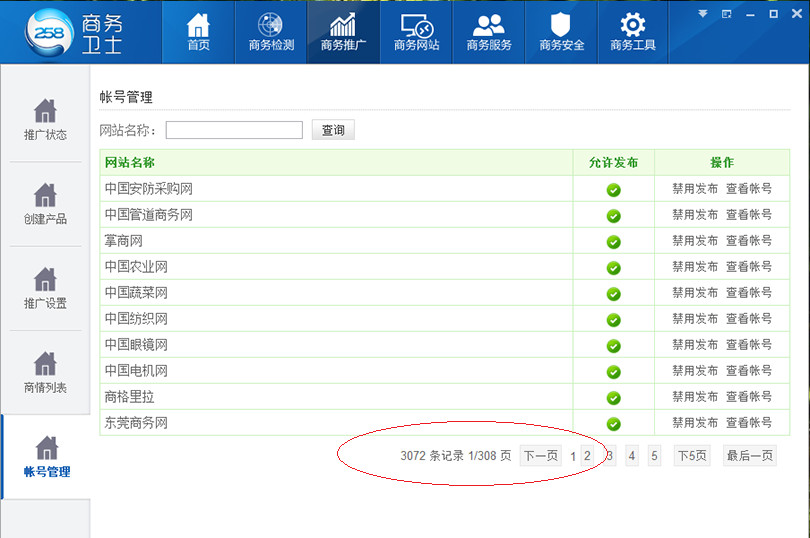Open the 商务工具 gear tab
The height and width of the screenshot is (538, 810).
pyautogui.click(x=633, y=32)
